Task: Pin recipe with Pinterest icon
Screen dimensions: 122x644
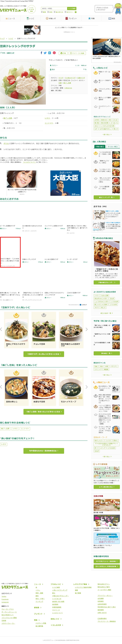Action: click(54, 53)
